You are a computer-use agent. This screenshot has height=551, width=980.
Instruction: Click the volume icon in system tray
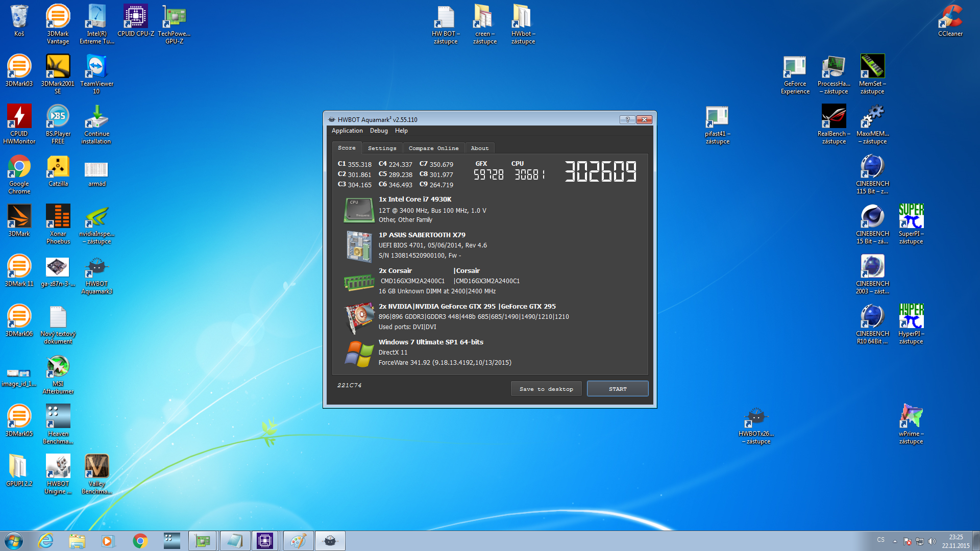point(932,541)
